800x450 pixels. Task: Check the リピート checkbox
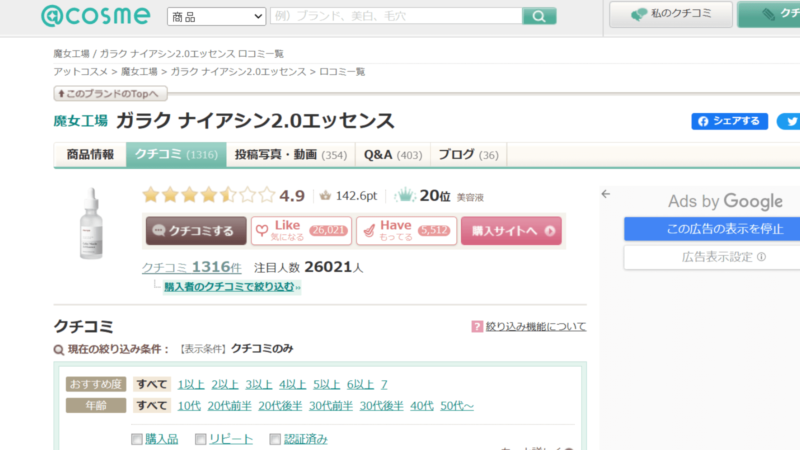(201, 439)
